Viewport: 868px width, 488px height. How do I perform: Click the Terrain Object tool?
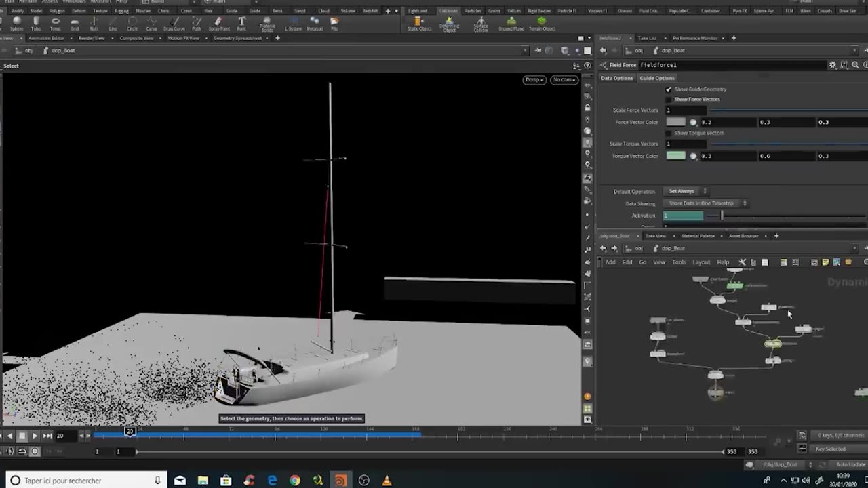541,24
